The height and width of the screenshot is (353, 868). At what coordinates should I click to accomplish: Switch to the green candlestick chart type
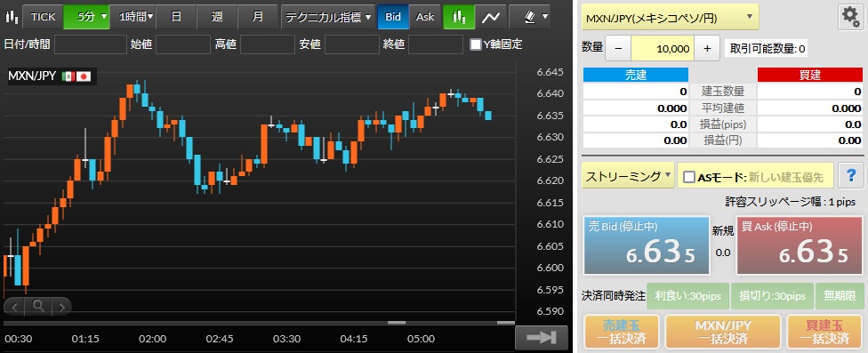(459, 17)
